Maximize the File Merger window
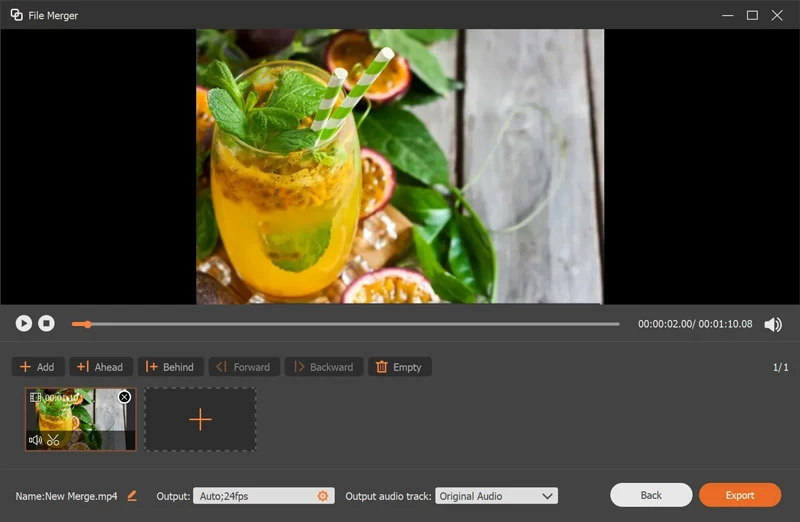Viewport: 800px width, 522px height. 752,15
